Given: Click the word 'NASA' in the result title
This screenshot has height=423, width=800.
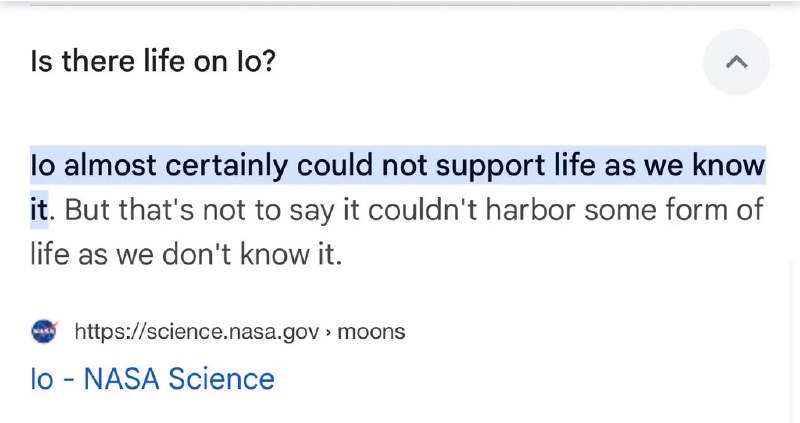Looking at the screenshot, I should click(x=121, y=379).
